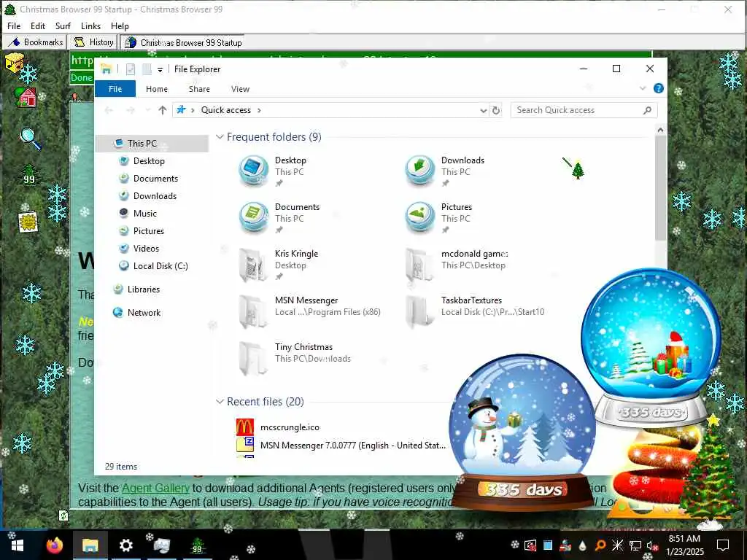This screenshot has height=560, width=747.
Task: Open the Customize Quick Access Toolbar dropdown
Action: 160,70
